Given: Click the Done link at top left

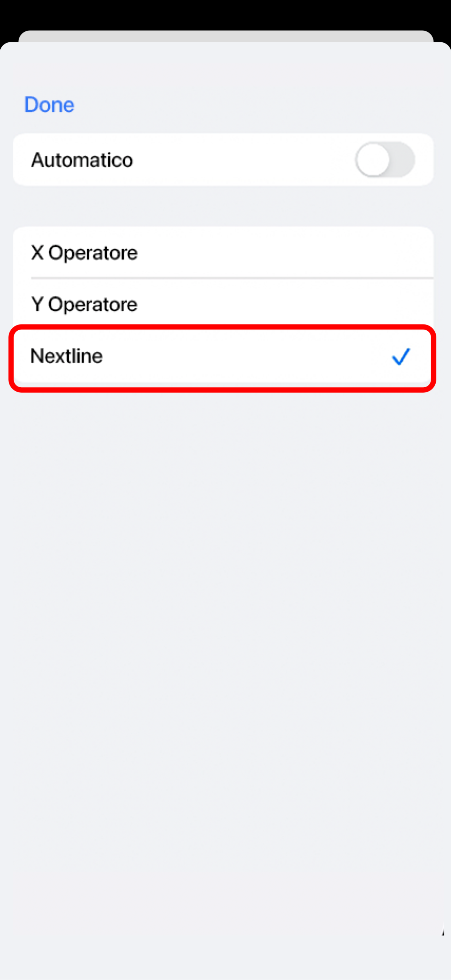Looking at the screenshot, I should (x=49, y=105).
